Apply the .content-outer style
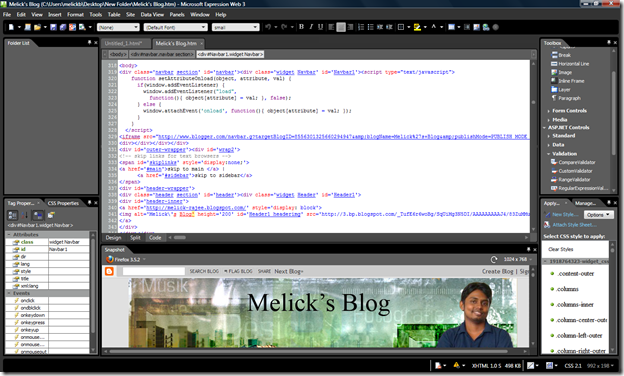 [x=576, y=274]
